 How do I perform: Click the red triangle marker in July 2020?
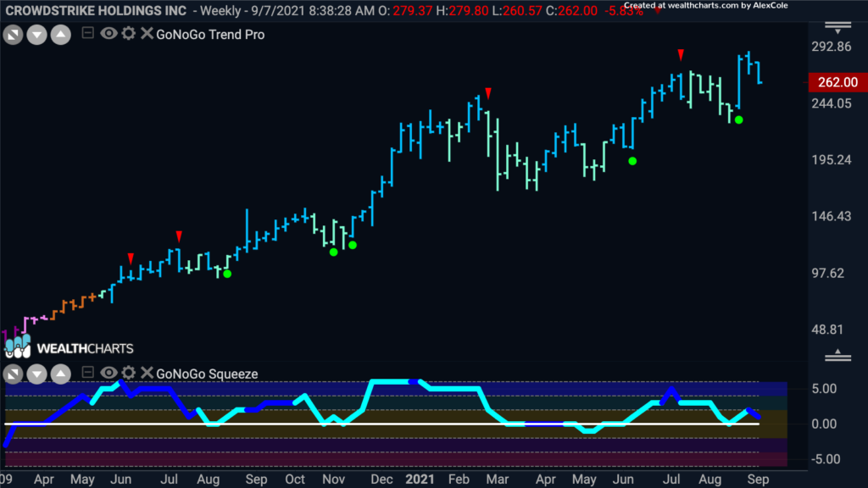click(179, 237)
